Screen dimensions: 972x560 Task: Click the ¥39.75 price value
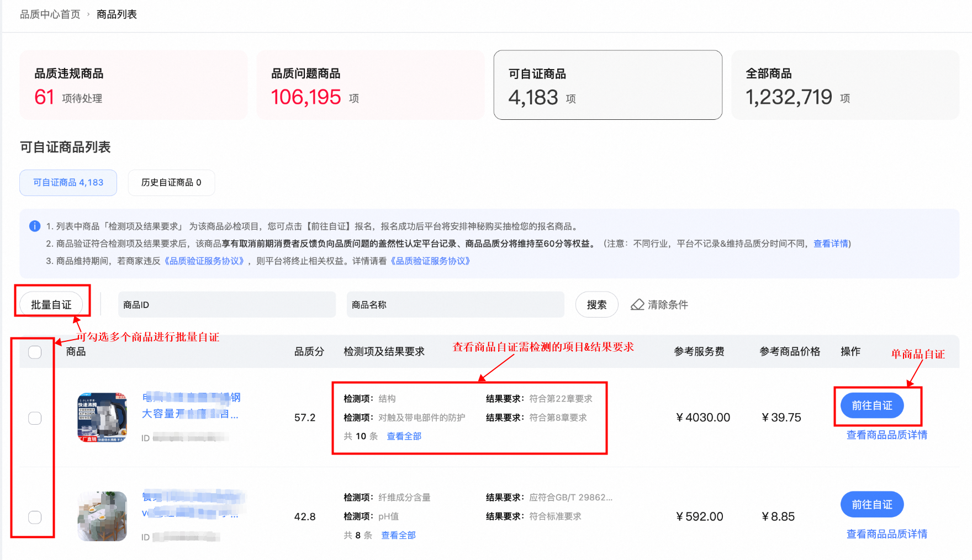tap(781, 418)
